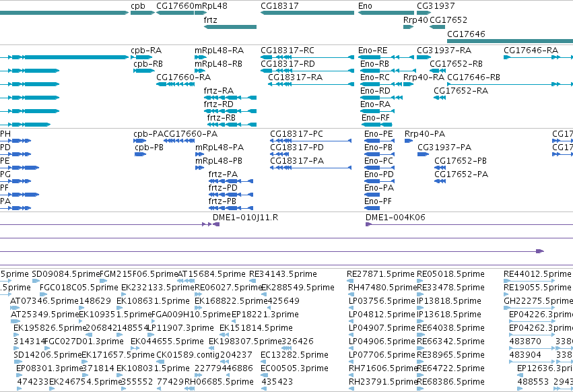Select the Rrp40 gene label
The width and height of the screenshot is (573, 392).
[415, 20]
